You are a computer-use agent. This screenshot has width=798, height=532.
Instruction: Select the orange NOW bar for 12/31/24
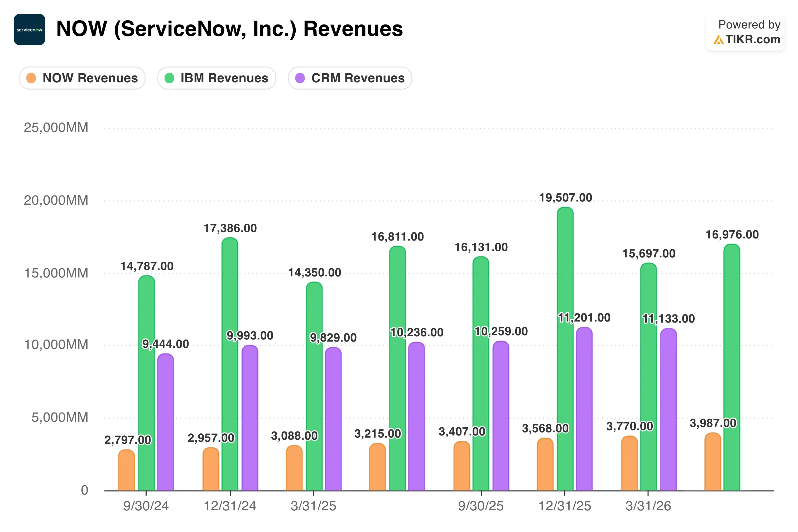coord(211,469)
